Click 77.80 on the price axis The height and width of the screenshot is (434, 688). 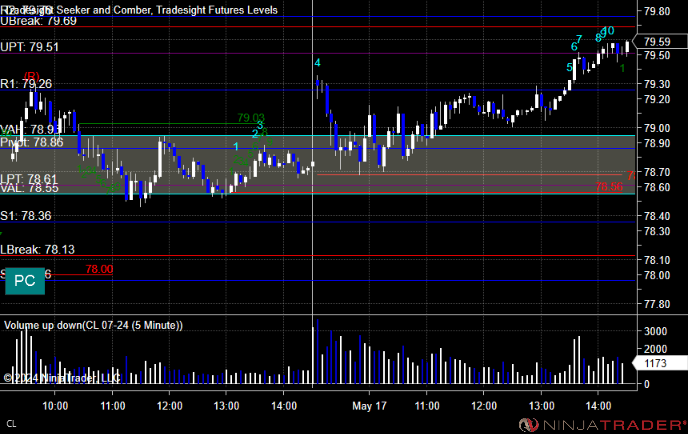click(x=657, y=304)
